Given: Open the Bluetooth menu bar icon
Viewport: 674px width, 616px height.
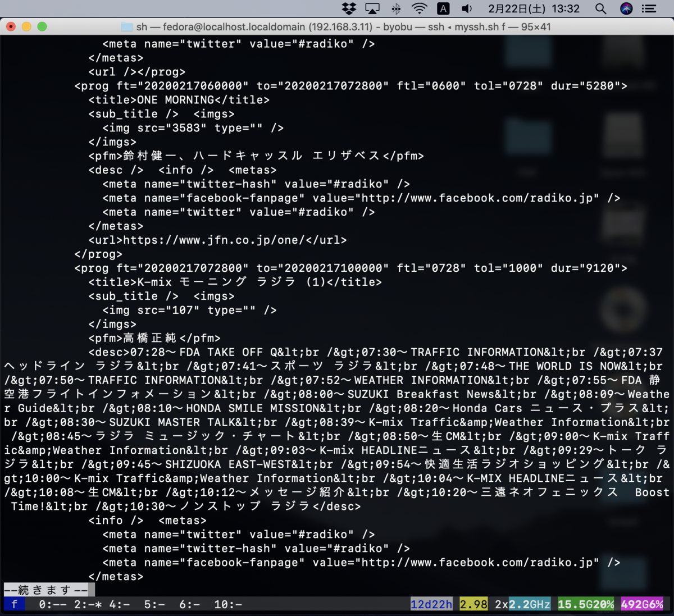Looking at the screenshot, I should coord(395,8).
